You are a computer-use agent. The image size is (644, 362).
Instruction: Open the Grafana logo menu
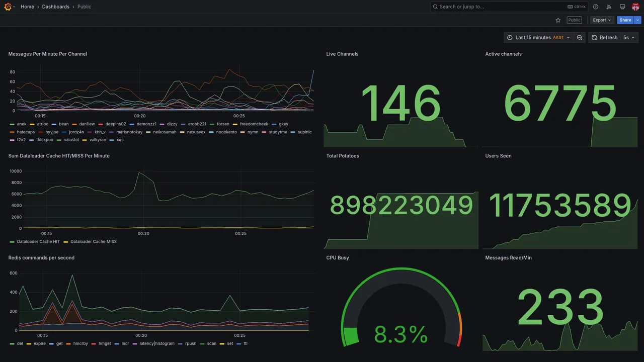[8, 7]
